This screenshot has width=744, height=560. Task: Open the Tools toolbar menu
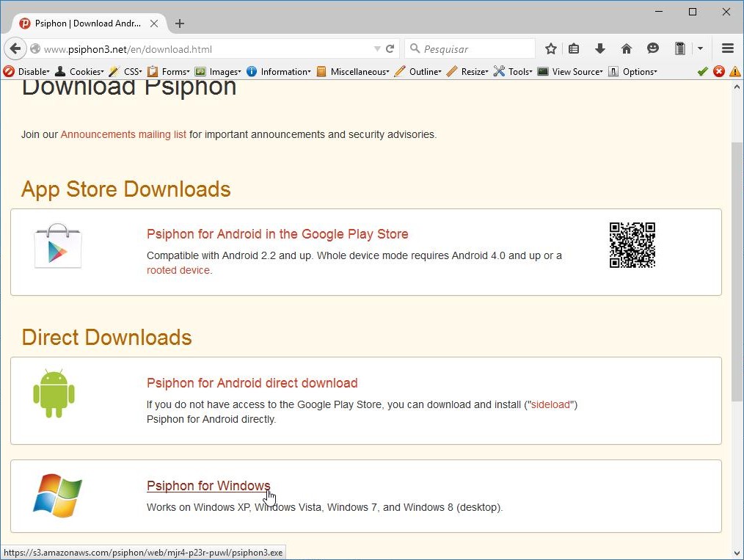coord(513,72)
